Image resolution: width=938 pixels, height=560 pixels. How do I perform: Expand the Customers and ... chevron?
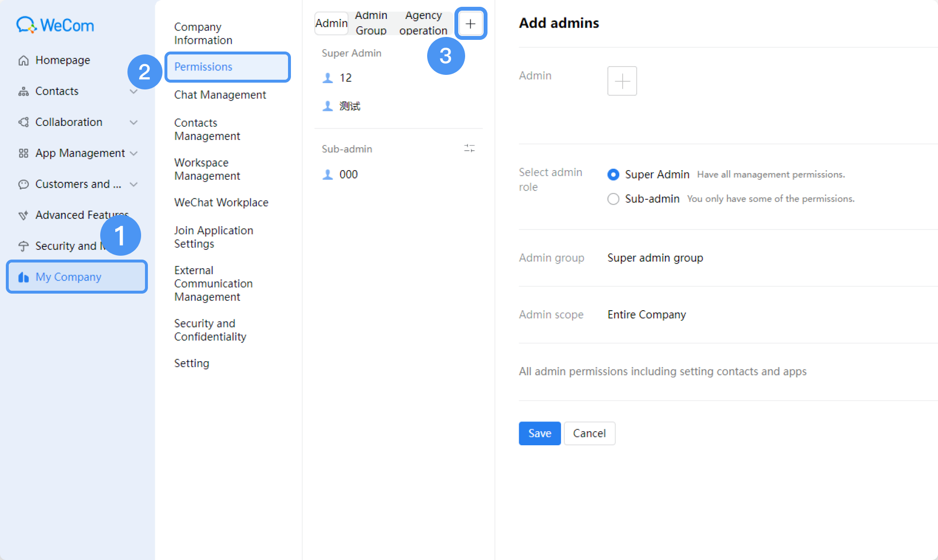134,184
